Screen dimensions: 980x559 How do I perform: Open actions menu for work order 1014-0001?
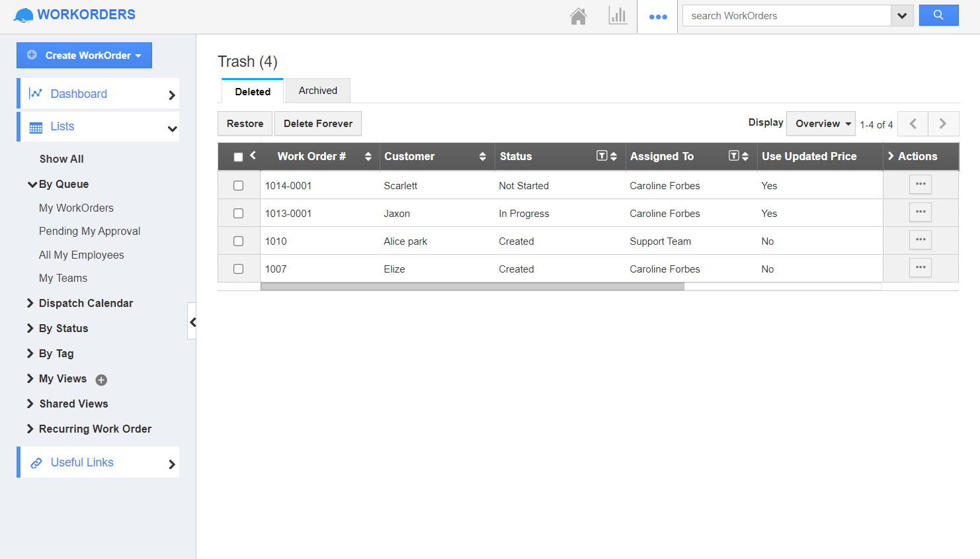click(920, 185)
